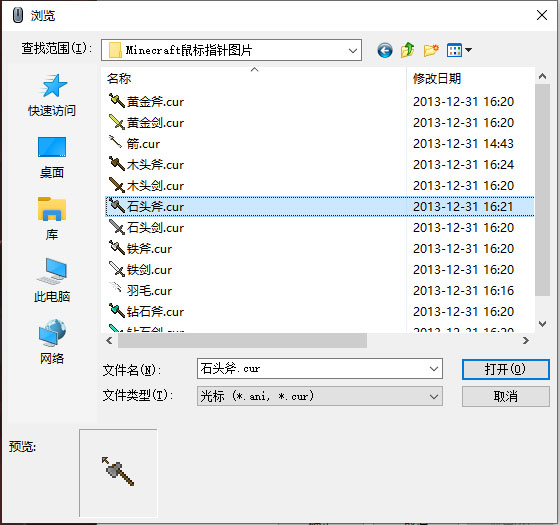
Task: Select the 钻石斧.cur file icon
Action: point(116,311)
